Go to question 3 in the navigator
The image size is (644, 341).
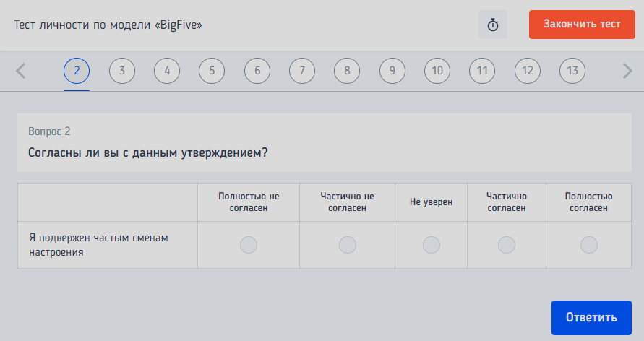pyautogui.click(x=122, y=71)
